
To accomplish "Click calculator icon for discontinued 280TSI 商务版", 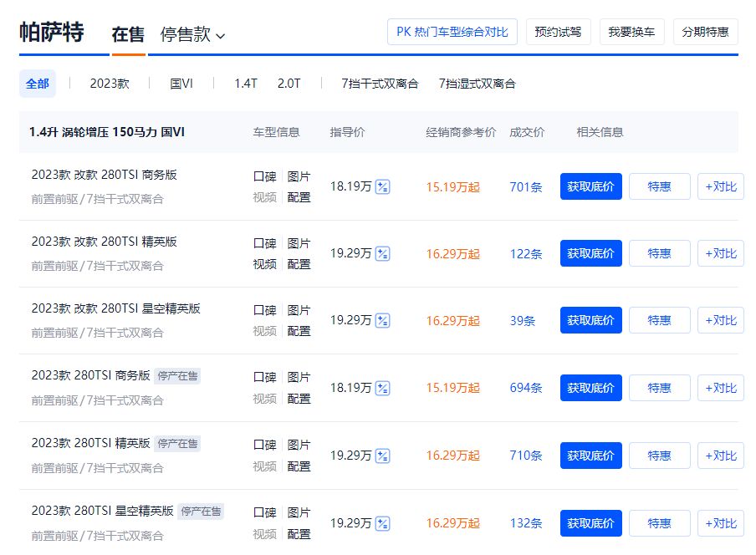I will [382, 388].
